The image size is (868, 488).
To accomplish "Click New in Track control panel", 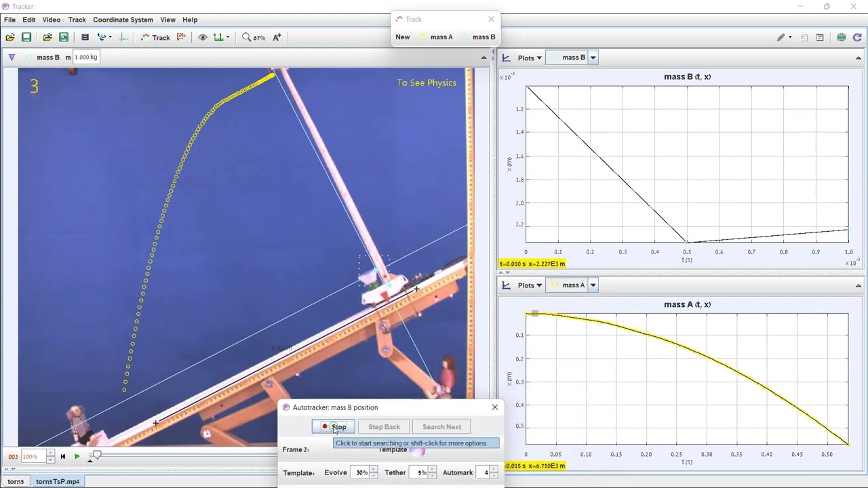I will click(403, 37).
